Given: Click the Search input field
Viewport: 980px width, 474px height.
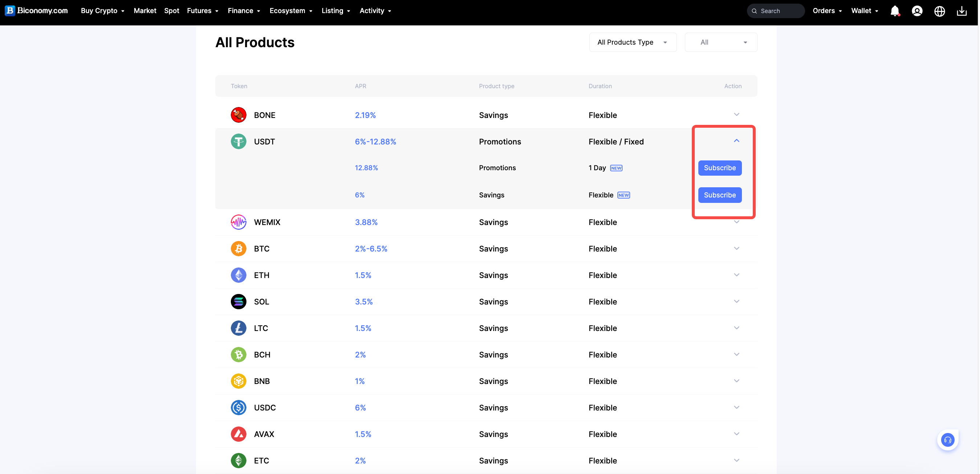Looking at the screenshot, I should (x=780, y=11).
